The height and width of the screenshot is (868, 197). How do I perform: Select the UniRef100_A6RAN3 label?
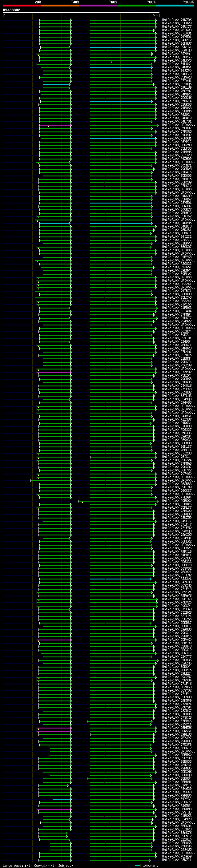[x=177, y=809]
